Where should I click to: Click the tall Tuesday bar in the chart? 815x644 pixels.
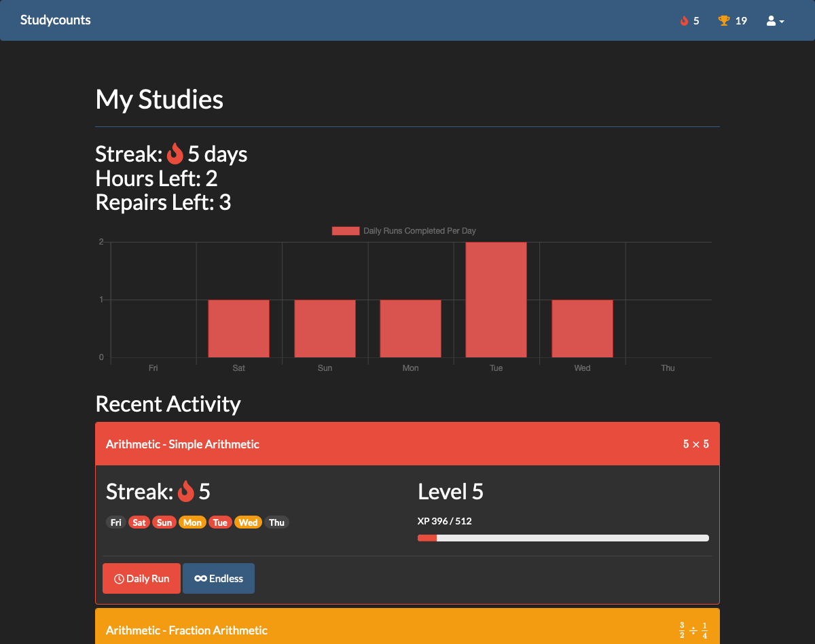496,299
